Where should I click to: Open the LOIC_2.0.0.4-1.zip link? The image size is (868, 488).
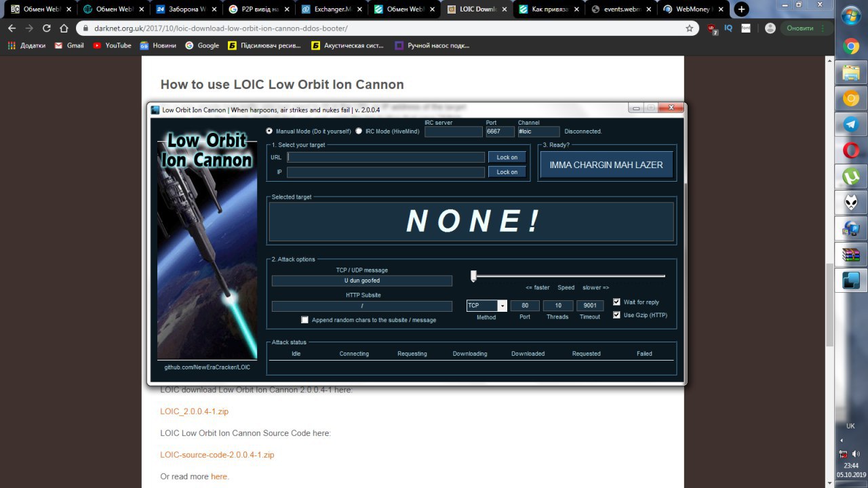[195, 411]
